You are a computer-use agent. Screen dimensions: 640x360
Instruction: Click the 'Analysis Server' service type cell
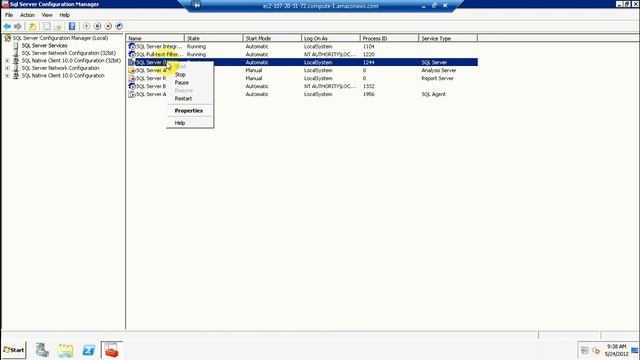pyautogui.click(x=439, y=70)
